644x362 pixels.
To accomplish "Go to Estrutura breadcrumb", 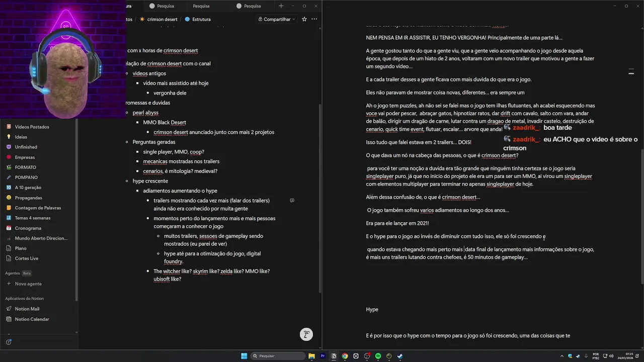I will coord(198,19).
